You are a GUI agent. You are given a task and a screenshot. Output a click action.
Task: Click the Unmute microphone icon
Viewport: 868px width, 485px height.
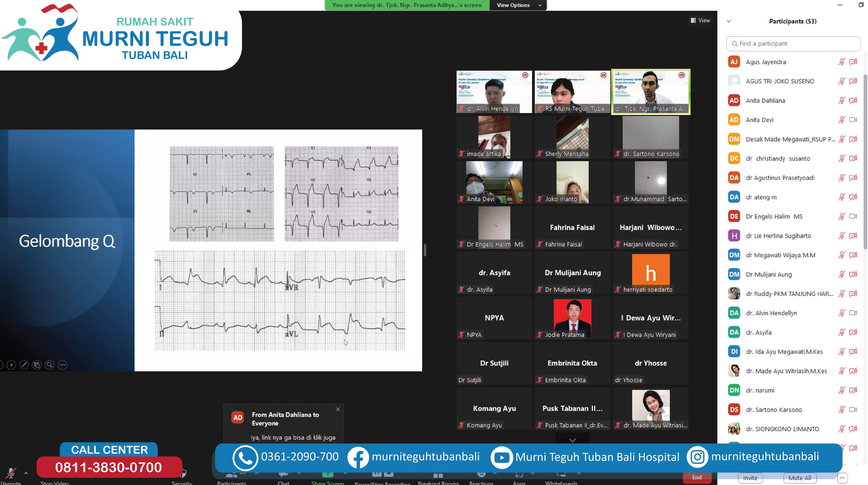(11, 473)
